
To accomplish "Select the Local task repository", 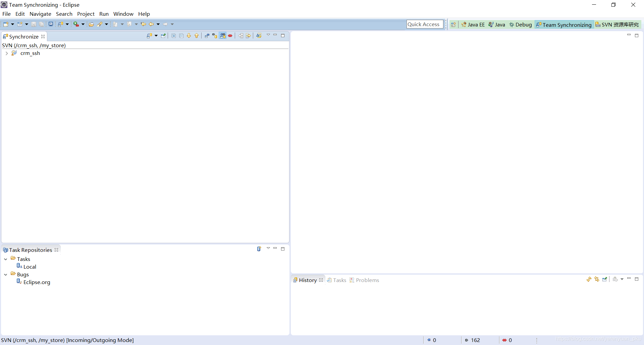I will pos(26,267).
